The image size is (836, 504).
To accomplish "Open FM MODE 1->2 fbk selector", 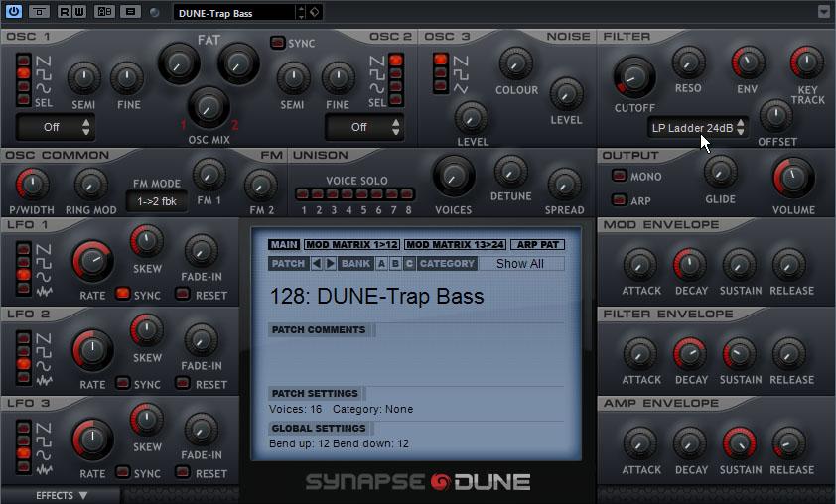I will (157, 201).
